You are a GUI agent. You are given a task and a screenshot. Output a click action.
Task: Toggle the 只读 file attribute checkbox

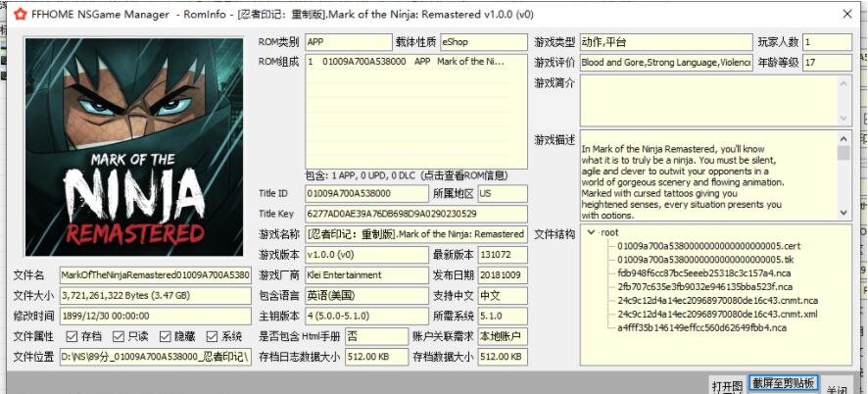(118, 336)
